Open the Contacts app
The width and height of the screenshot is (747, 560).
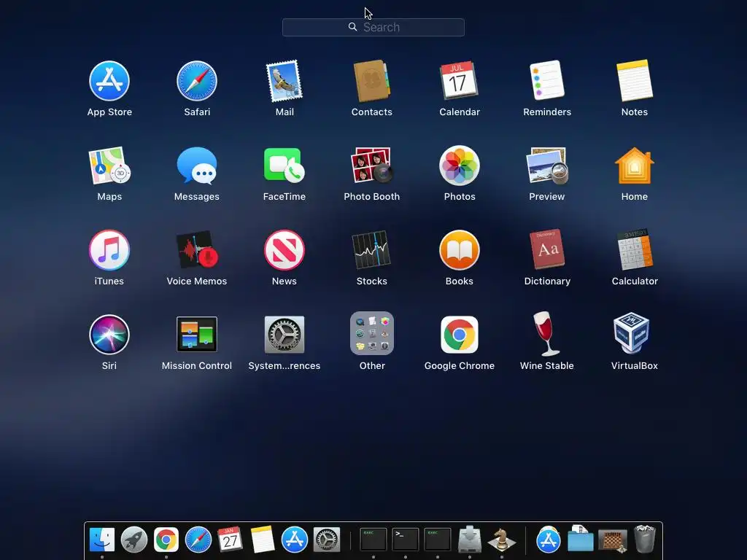[371, 81]
